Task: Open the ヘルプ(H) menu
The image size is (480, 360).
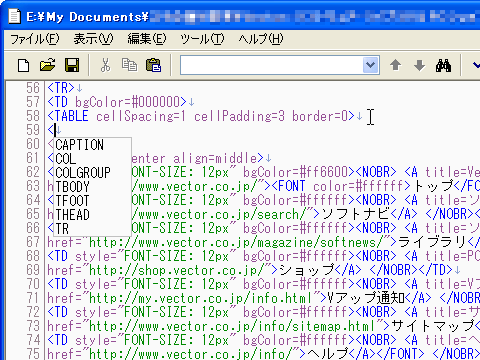Action: click(261, 39)
